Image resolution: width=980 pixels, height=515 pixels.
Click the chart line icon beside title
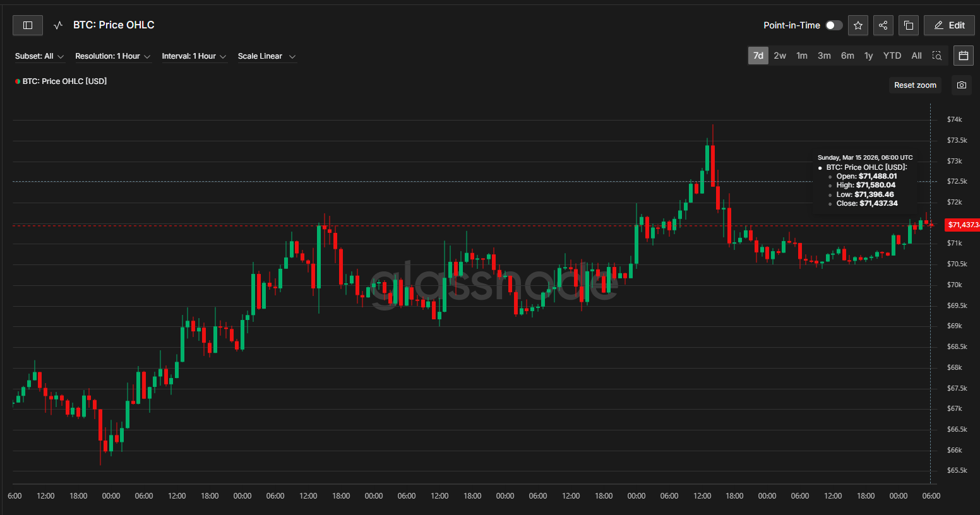(58, 25)
